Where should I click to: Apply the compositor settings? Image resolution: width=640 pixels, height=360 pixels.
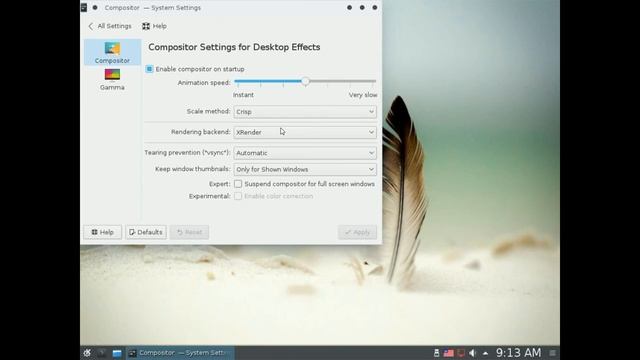[357, 232]
